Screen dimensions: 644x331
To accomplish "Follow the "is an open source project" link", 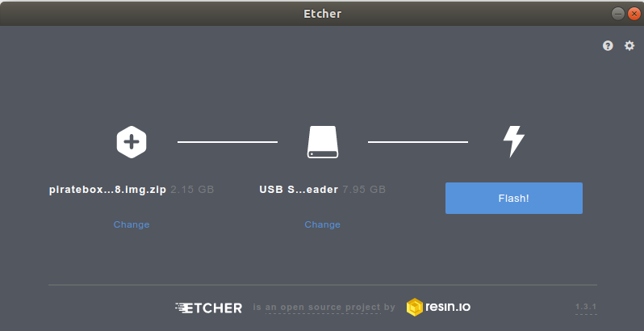I will click(x=324, y=308).
